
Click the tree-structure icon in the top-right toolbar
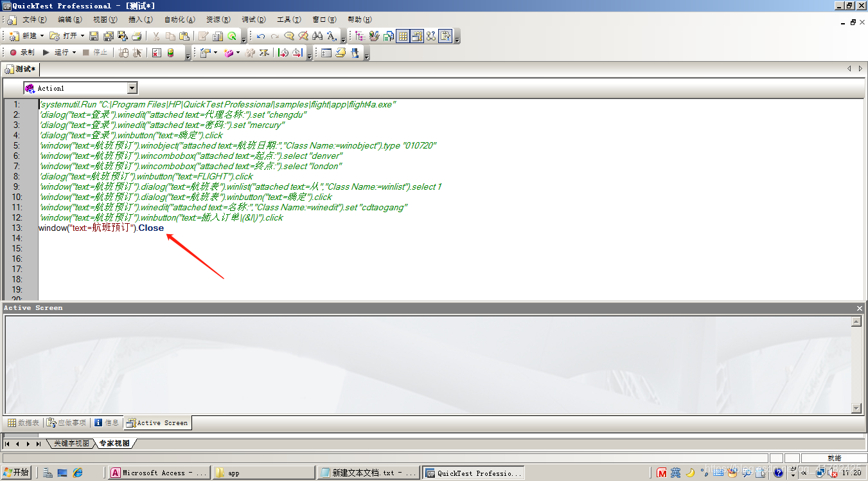coord(360,36)
